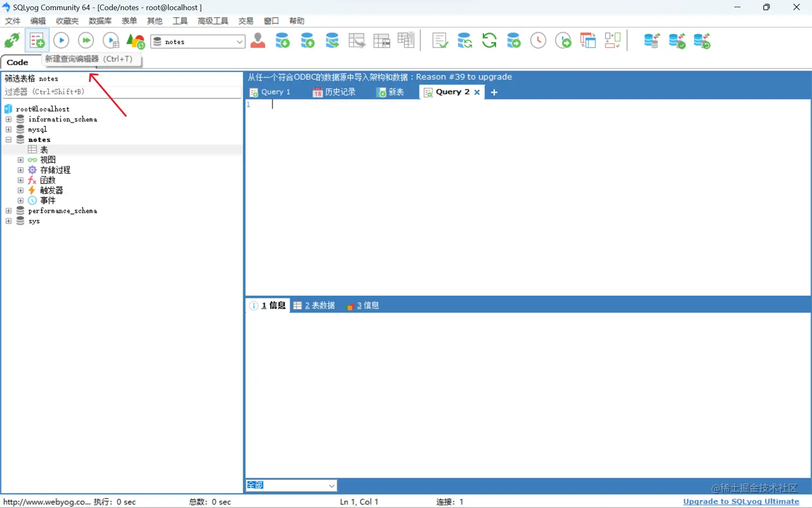Execute query with the single play icon
812x508 pixels.
point(61,41)
